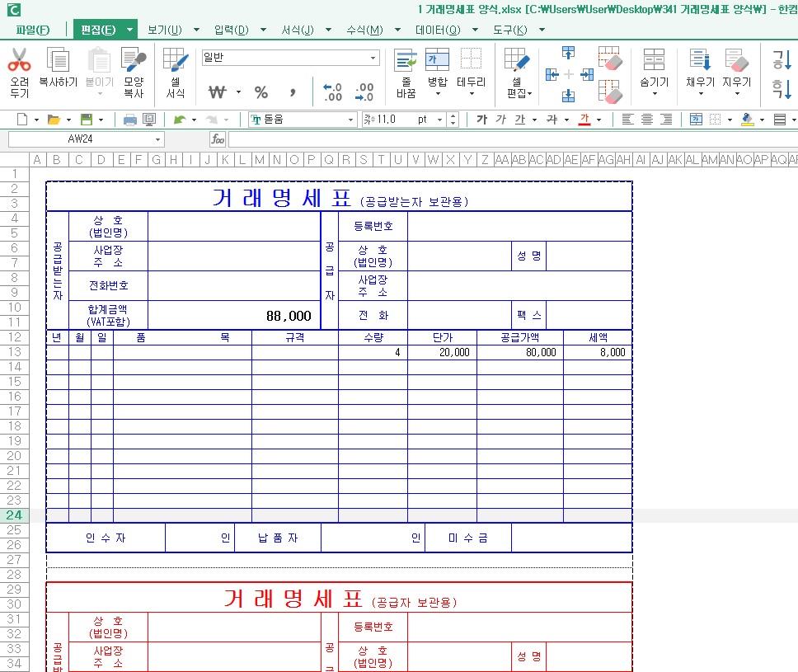Click the Merge (병합) cells icon

[x=437, y=60]
